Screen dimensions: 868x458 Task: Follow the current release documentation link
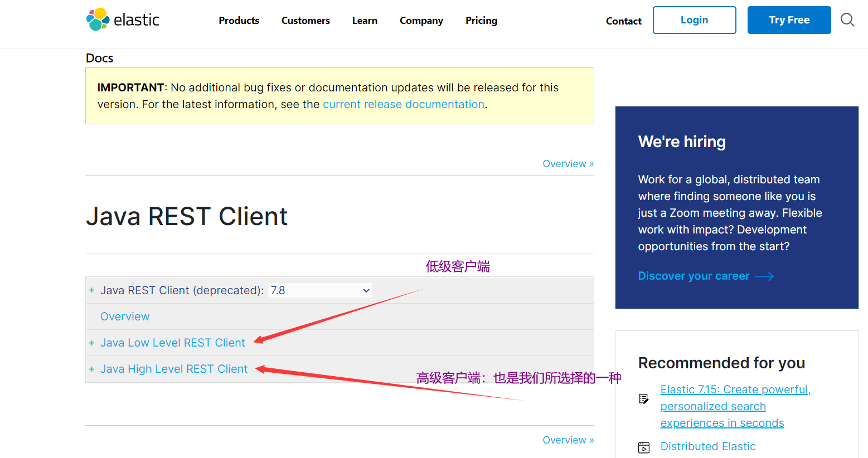click(404, 104)
